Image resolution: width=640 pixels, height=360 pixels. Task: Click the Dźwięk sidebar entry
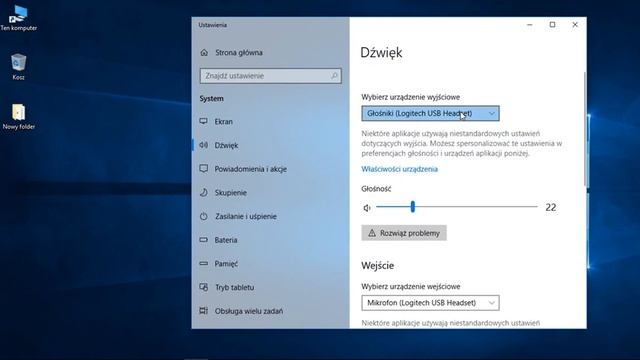point(270,145)
